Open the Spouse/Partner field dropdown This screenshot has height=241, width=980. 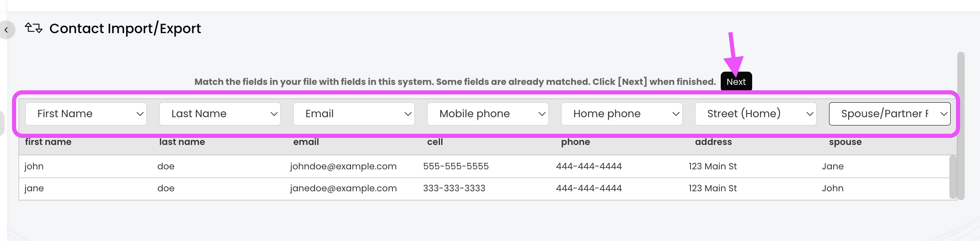pyautogui.click(x=890, y=114)
